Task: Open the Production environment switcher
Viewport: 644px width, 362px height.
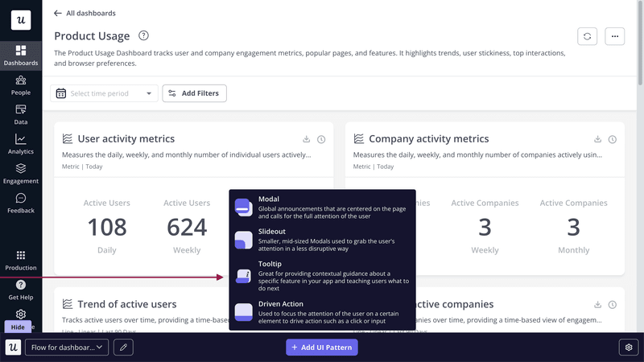Action: point(20,260)
